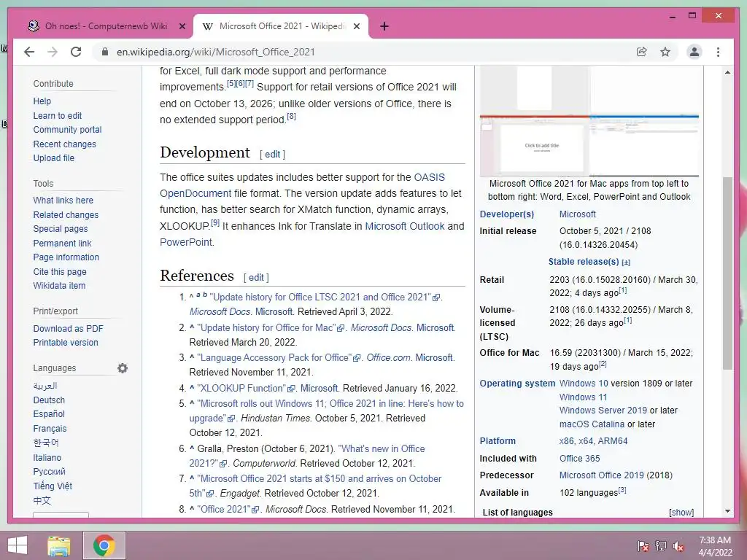
Task: Click the Chrome icon in the taskbar
Action: click(104, 545)
